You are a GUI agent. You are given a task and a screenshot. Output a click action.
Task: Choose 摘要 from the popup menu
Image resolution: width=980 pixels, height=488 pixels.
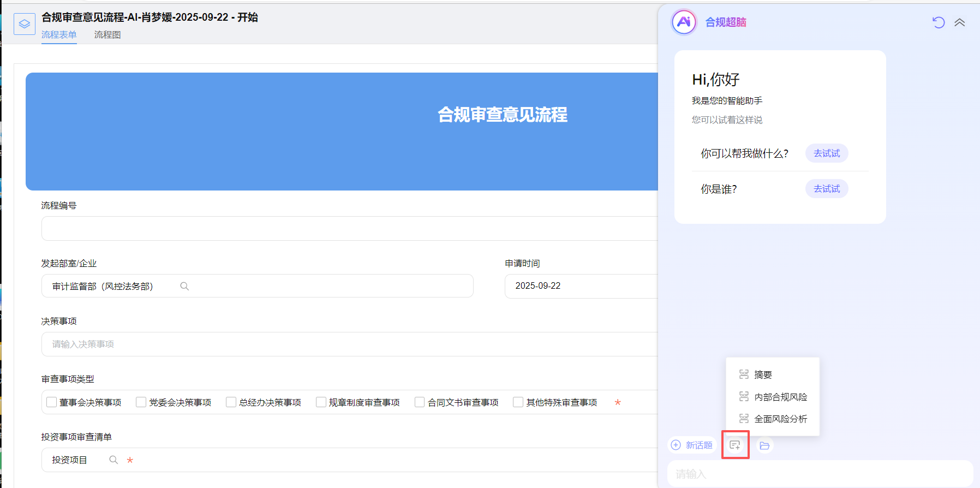coord(763,374)
